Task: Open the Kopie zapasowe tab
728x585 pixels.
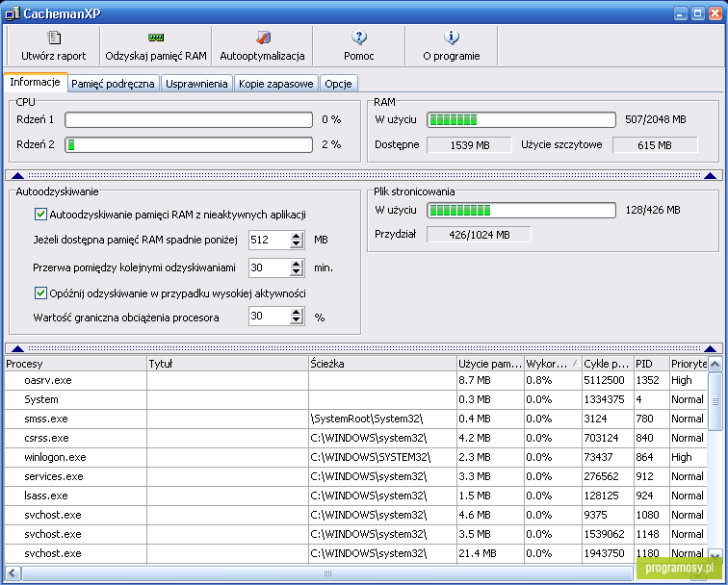Action: coord(275,84)
